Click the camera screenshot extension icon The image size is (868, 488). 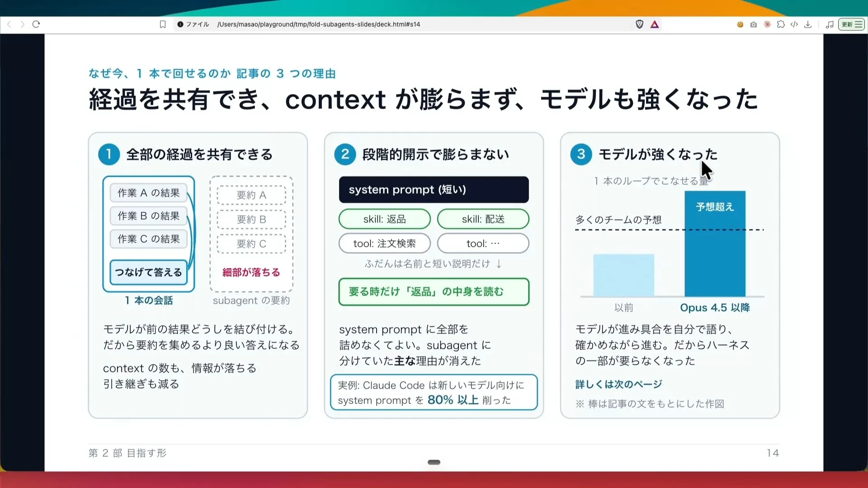click(754, 24)
